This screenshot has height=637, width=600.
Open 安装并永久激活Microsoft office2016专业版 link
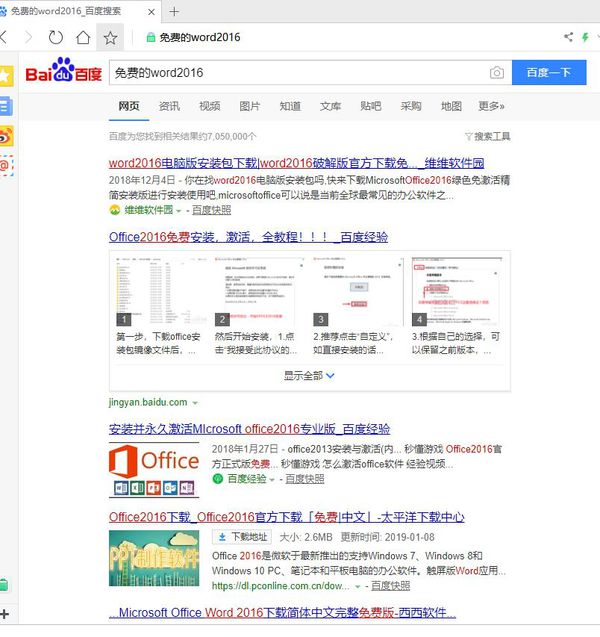[x=249, y=429]
